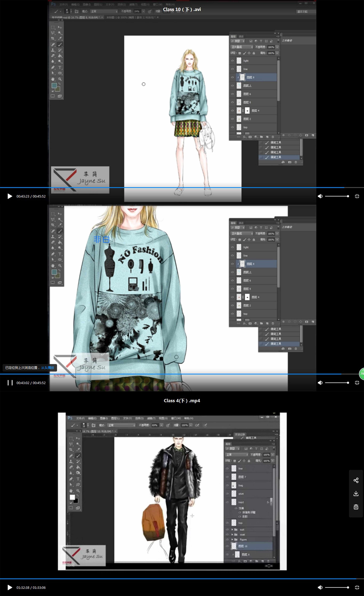Open the flow 100% dropdown in Class 4 options bar
Image resolution: width=364 pixels, height=596 pixels.
(191, 425)
